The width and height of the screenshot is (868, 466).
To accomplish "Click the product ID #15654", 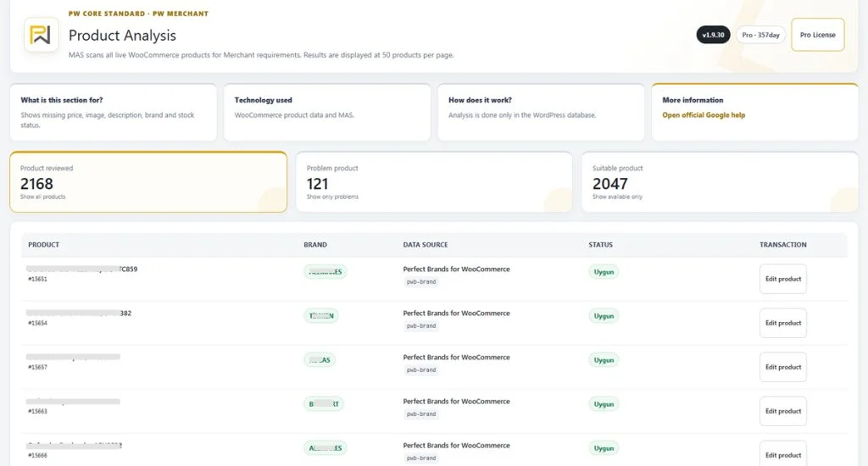I will tap(37, 323).
